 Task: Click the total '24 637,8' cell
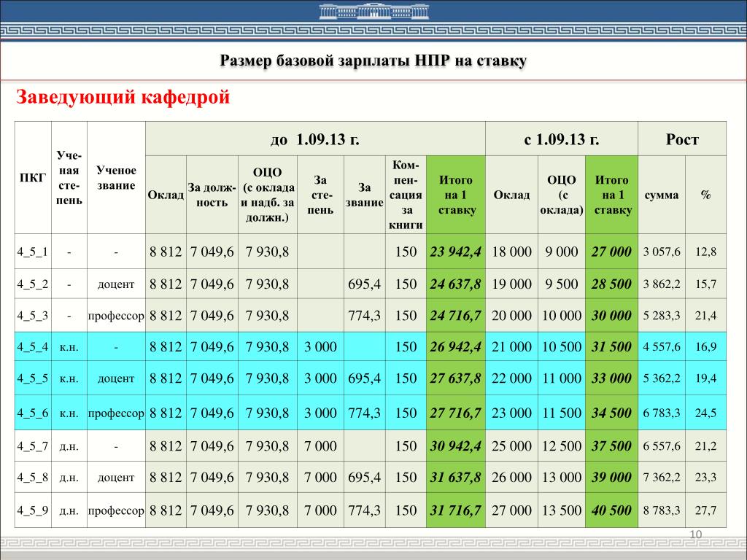455,284
